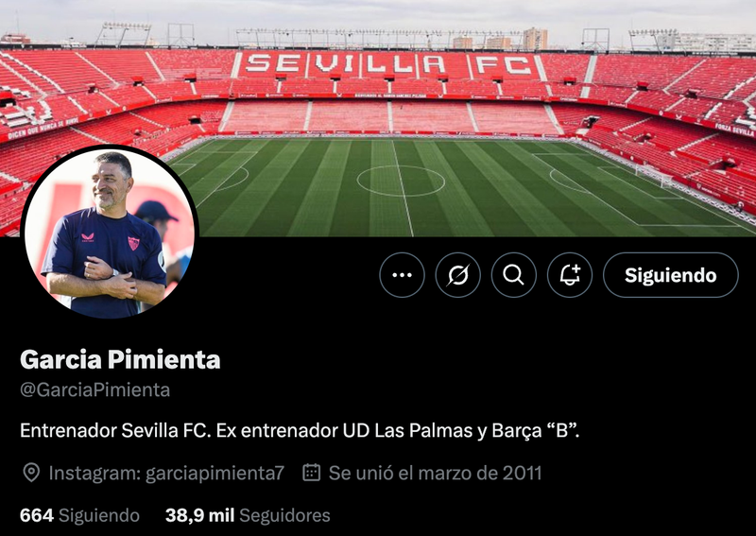View the 38,9 mil Seguidores list
Screen dimensions: 756x536
click(x=248, y=515)
